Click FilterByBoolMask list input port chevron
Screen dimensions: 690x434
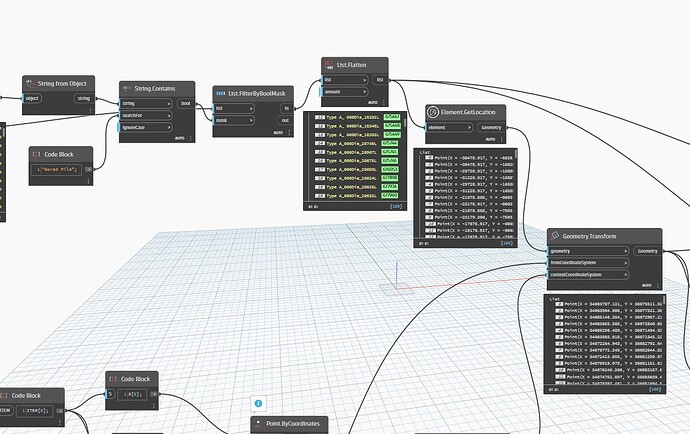click(251, 108)
